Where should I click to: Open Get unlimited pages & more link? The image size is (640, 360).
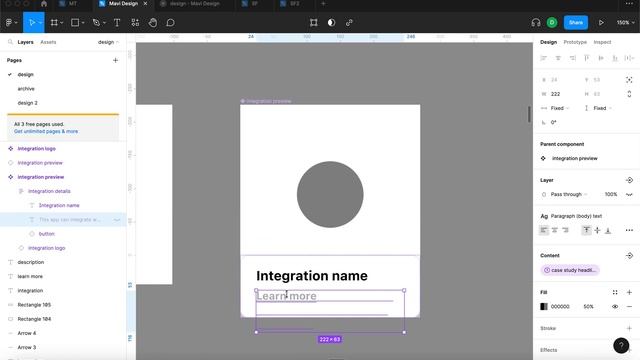click(x=46, y=131)
